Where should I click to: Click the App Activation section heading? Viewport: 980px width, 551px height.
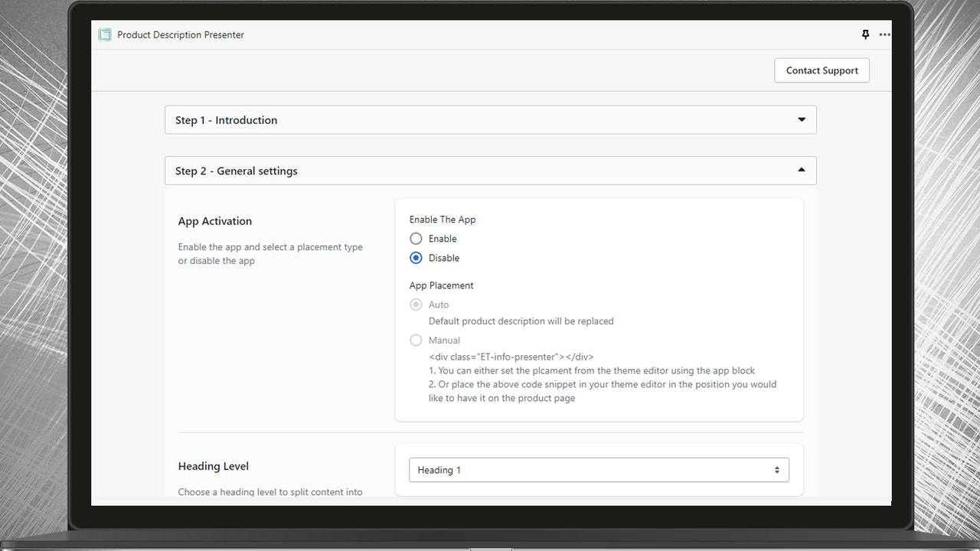point(214,220)
